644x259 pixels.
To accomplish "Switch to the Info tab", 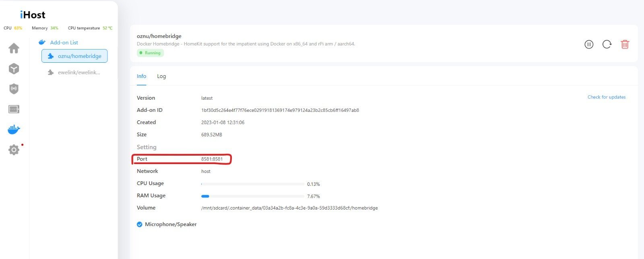I will click(x=141, y=76).
